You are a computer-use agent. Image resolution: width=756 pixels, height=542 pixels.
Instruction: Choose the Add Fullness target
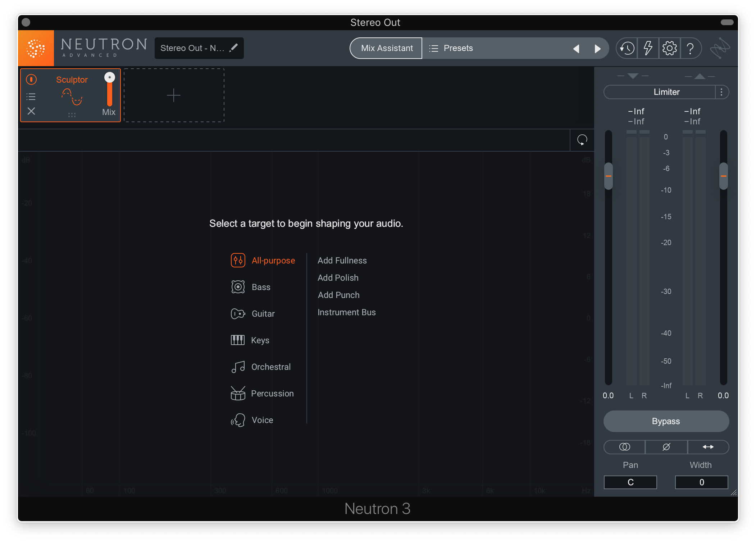click(x=342, y=261)
